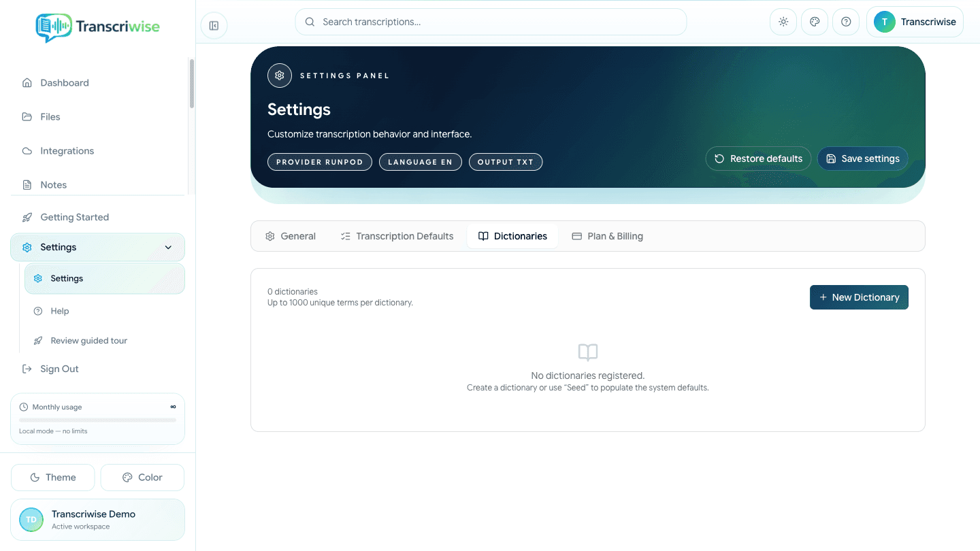980x551 pixels.
Task: Collapse the sidebar with the panel icon
Action: [x=214, y=26]
